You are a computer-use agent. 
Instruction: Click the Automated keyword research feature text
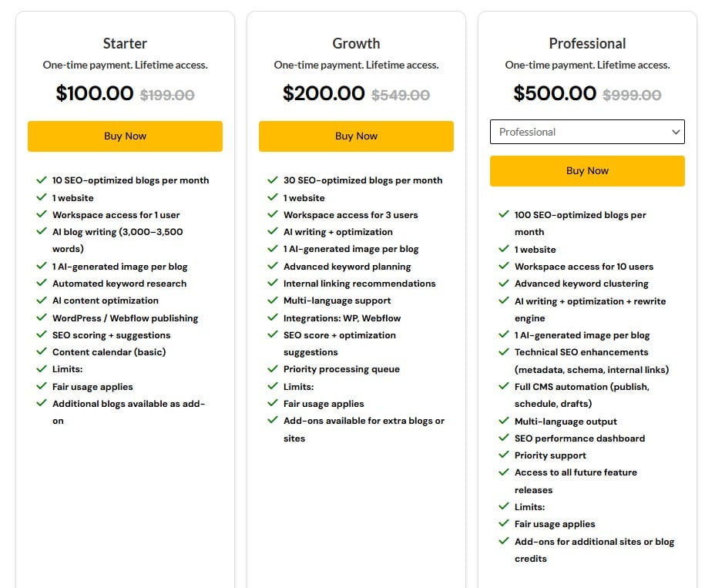[119, 284]
